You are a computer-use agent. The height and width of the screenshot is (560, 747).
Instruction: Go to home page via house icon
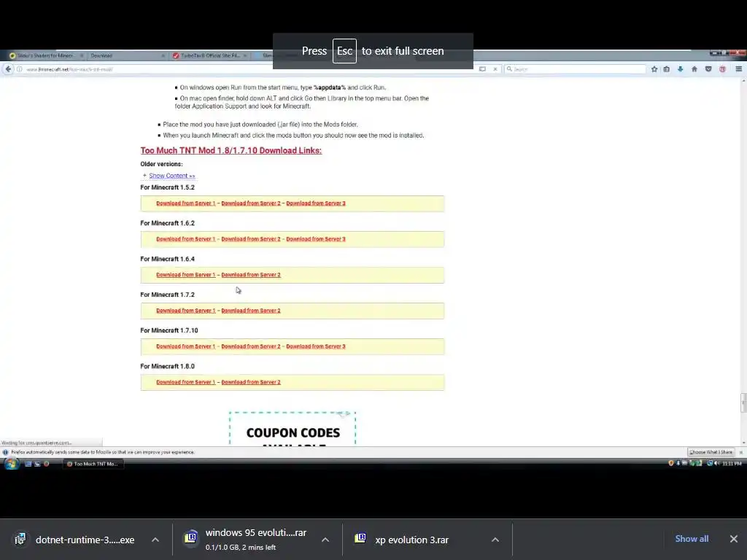pyautogui.click(x=694, y=69)
